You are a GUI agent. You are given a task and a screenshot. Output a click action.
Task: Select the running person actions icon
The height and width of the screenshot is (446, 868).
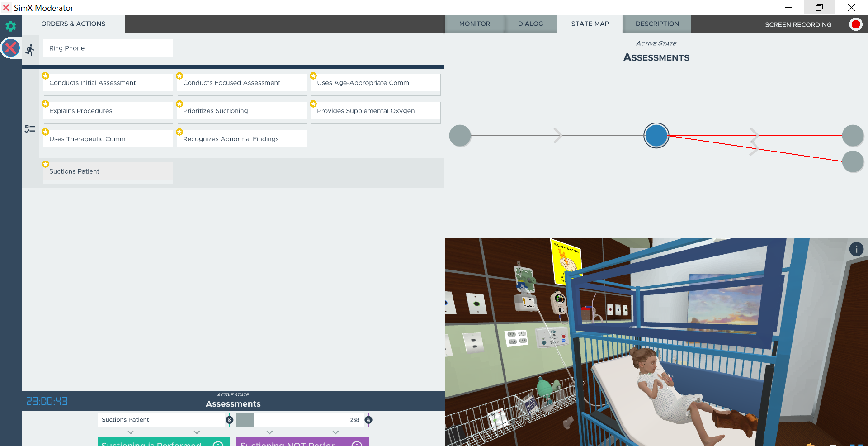(x=30, y=50)
